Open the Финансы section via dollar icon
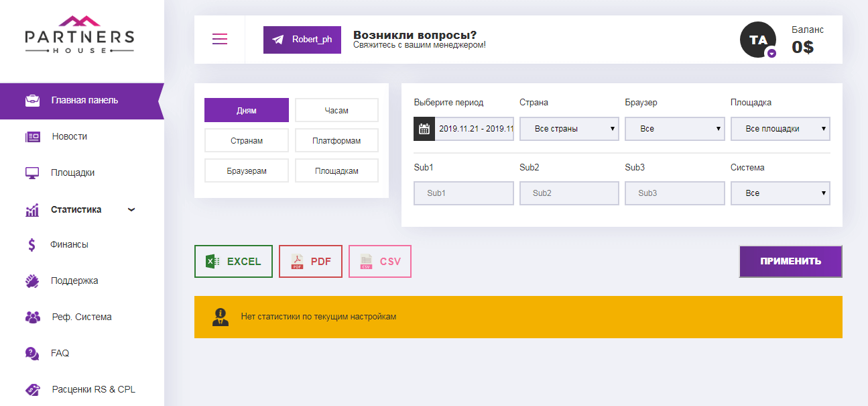 click(x=32, y=245)
